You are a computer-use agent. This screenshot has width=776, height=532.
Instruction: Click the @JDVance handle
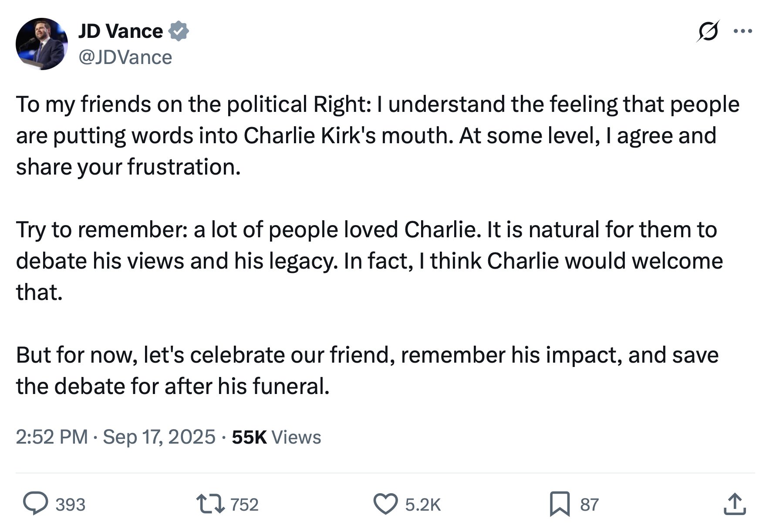125,57
